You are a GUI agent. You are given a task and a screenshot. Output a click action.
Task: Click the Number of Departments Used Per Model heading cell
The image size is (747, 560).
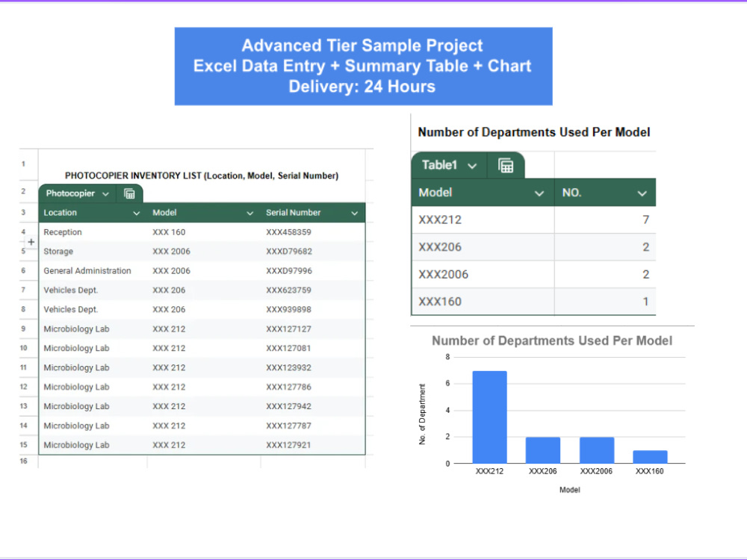[534, 132]
